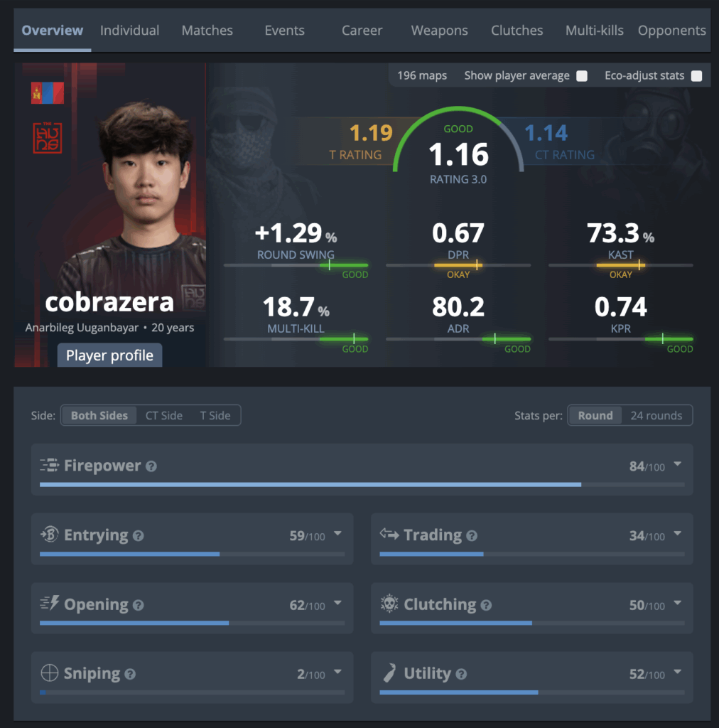Click the Trading help question icon
This screenshot has height=728, width=719.
point(472,536)
